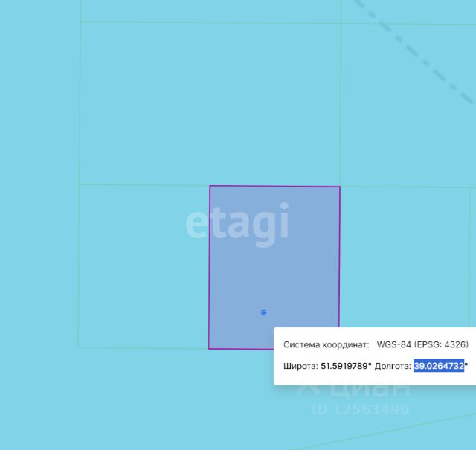Click the left purple border of selected parcel
Screen dimensions: 476x450
[x=209, y=267]
